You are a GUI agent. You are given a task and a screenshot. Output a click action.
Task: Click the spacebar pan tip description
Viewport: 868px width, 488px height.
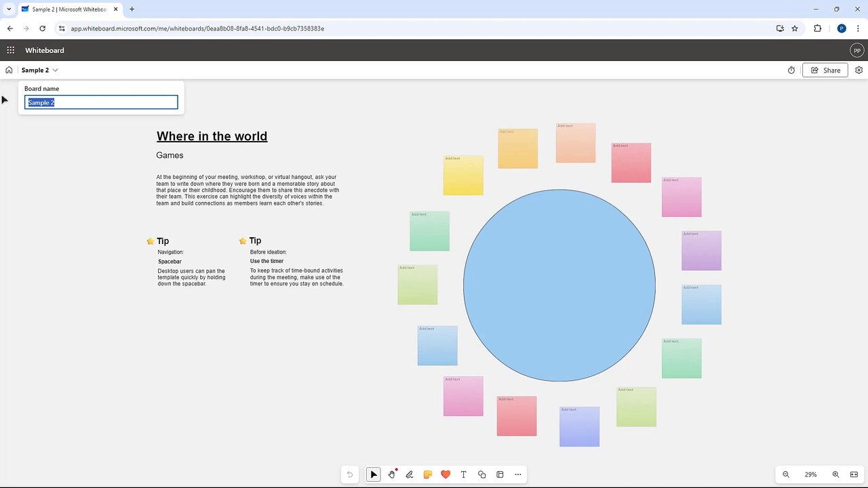192,277
